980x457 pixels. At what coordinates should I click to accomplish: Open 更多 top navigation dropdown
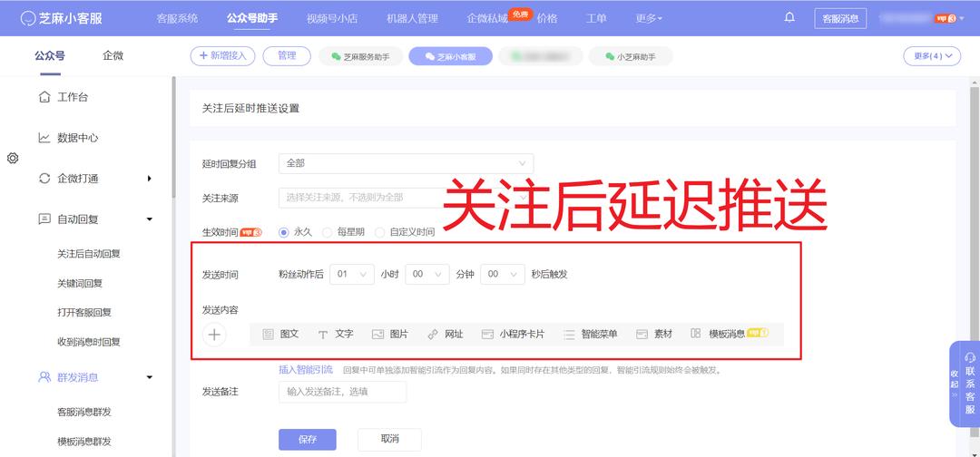point(650,18)
